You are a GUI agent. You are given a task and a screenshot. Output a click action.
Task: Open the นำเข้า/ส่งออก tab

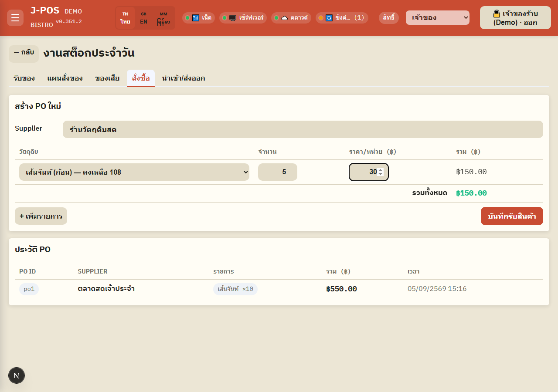(x=184, y=78)
